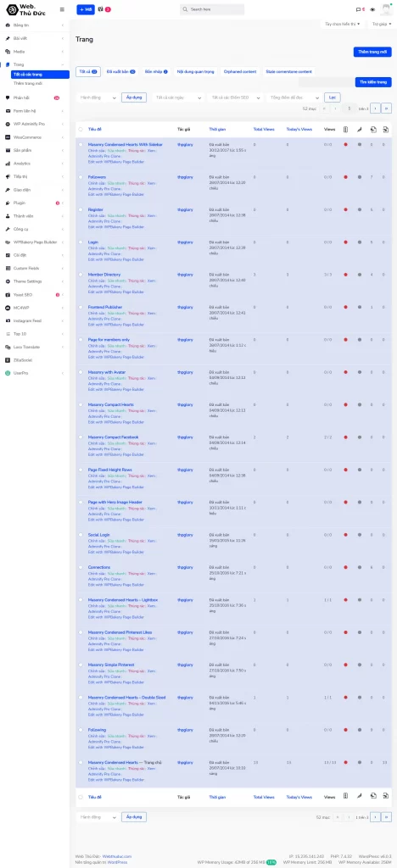Click the + Mới button in top bar

[x=86, y=9]
